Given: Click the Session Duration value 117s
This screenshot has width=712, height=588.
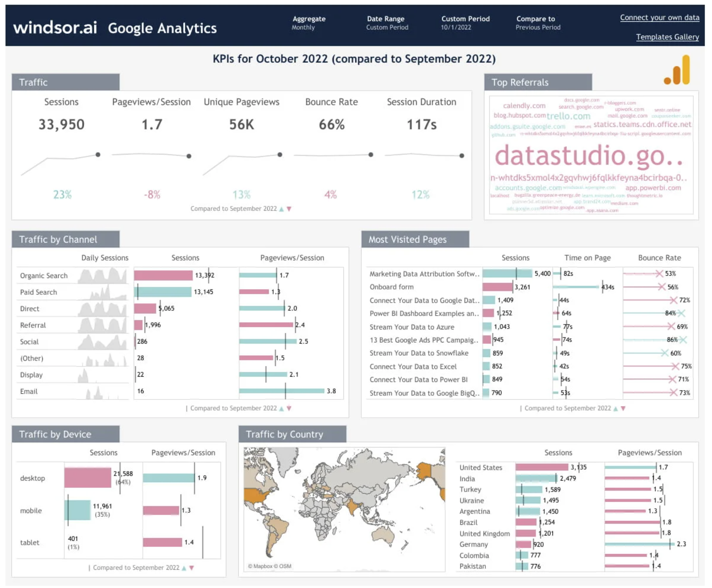Looking at the screenshot, I should tap(421, 125).
